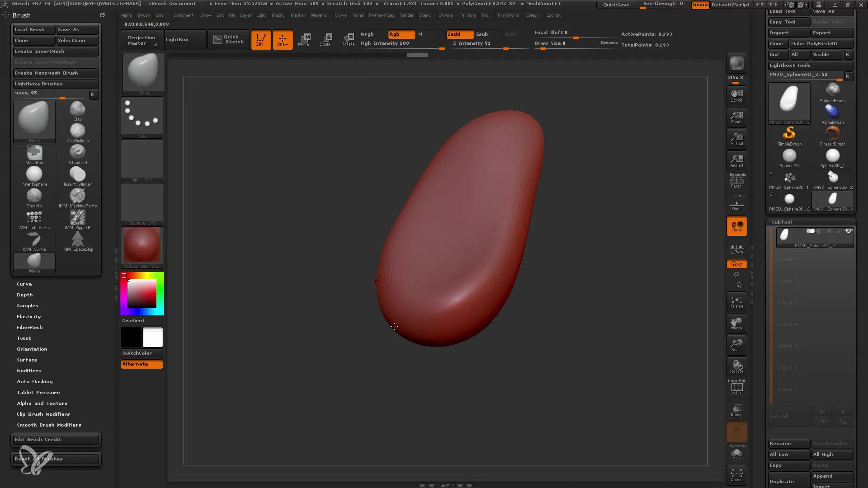Expand the Modifiers brush settings
This screenshot has height=488, width=868.
tap(28, 371)
